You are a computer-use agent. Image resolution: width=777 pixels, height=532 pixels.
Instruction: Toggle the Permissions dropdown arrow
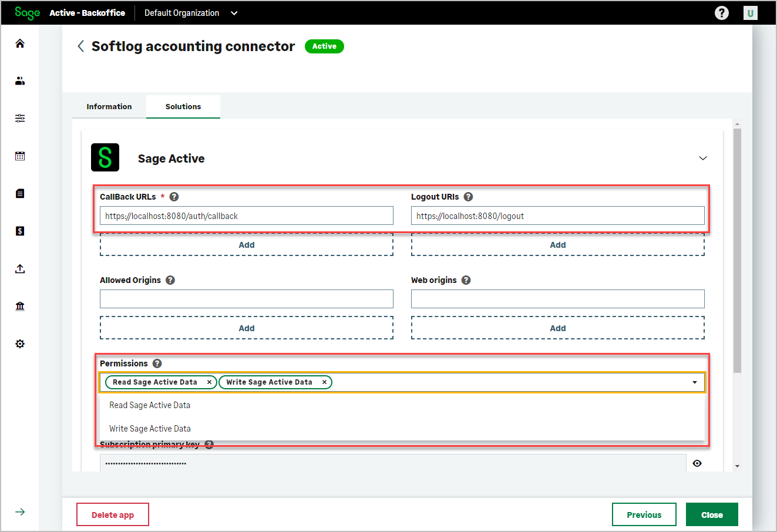(695, 382)
